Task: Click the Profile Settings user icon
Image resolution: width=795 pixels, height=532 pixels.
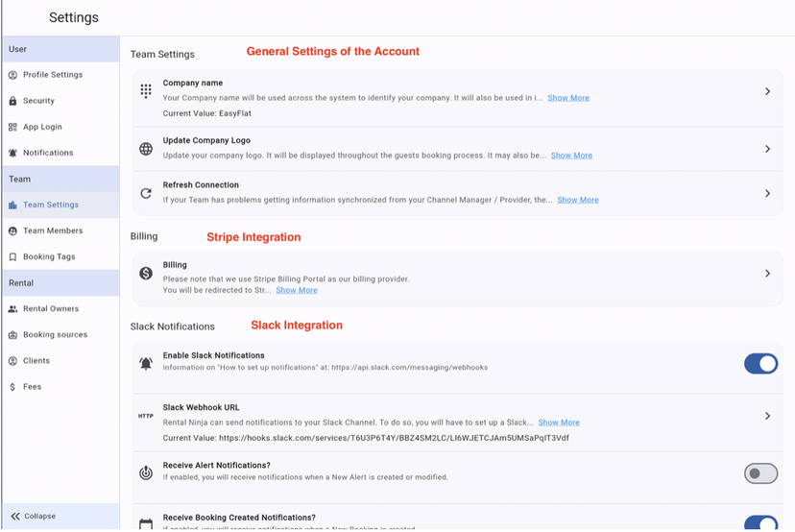Action: (x=13, y=75)
